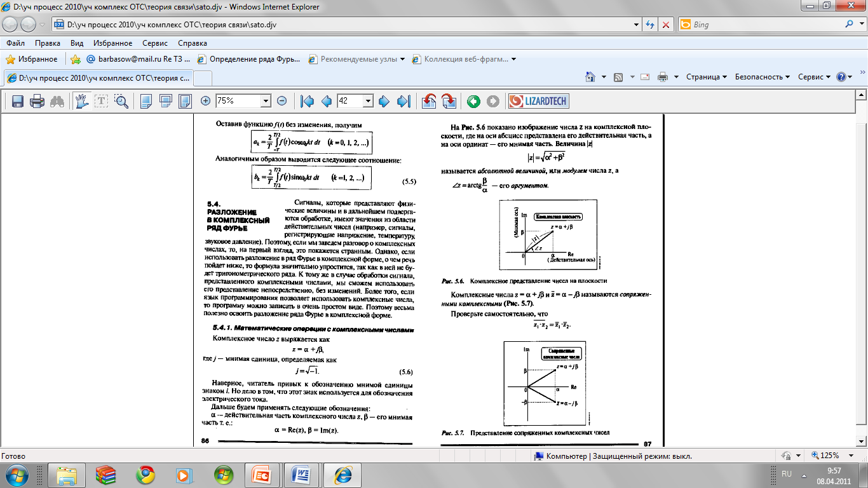Jump to first page arrow
Image resolution: width=868 pixels, height=488 pixels.
coord(308,101)
